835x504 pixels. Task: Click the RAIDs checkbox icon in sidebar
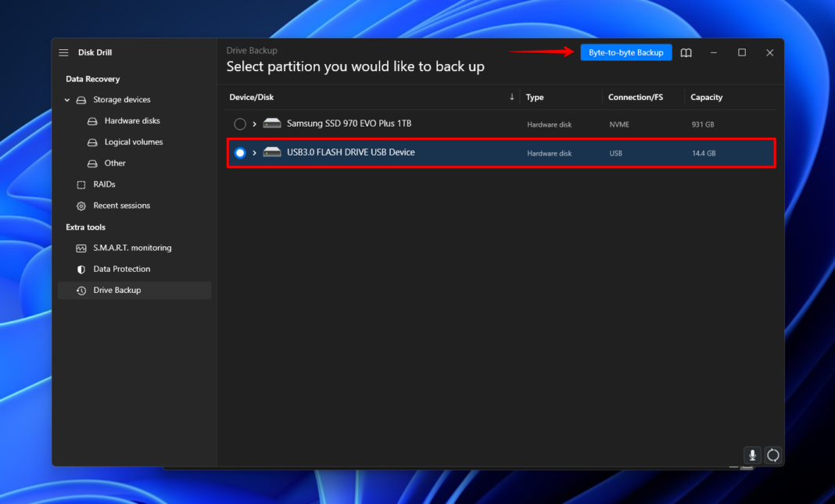tap(81, 184)
